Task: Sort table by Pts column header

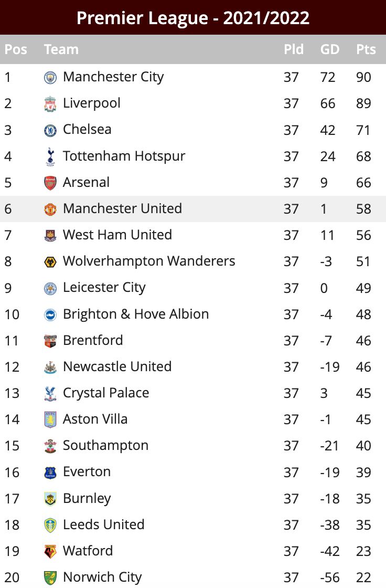Action: 366,49
